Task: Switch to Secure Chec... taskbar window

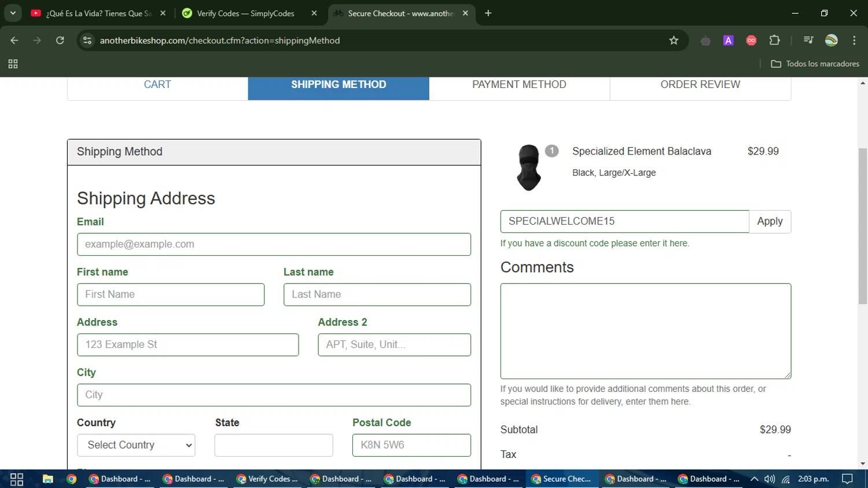Action: coord(562,479)
